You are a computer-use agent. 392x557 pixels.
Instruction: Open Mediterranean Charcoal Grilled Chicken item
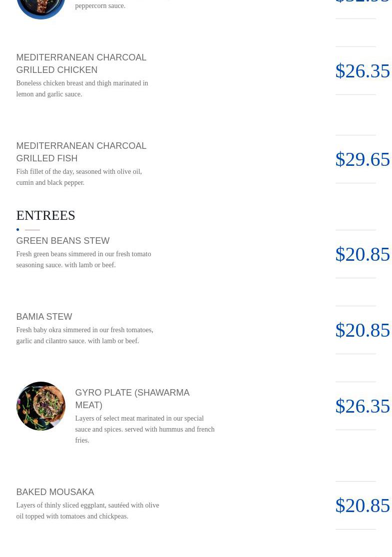(81, 63)
